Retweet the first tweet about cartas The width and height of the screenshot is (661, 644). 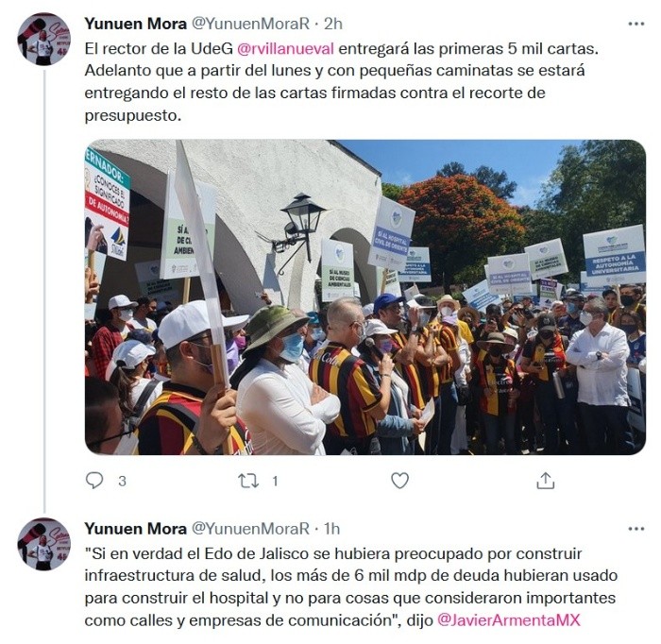point(248,481)
